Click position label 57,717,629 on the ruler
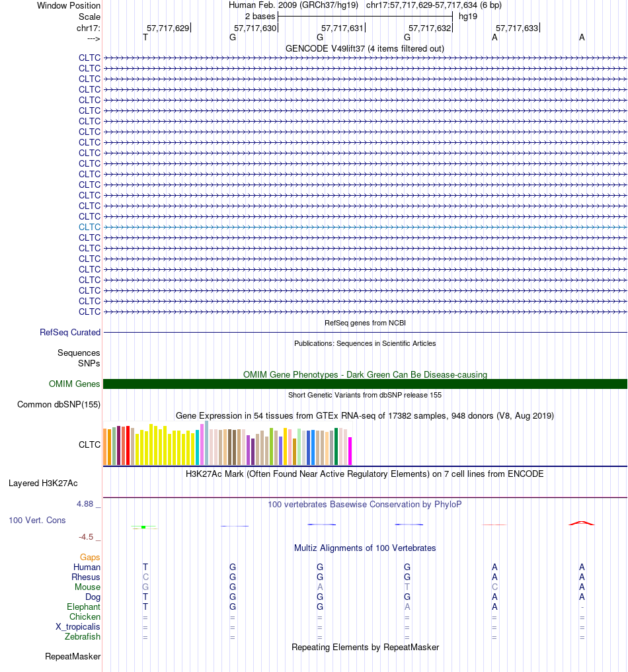The height and width of the screenshot is (672, 628). click(x=167, y=28)
